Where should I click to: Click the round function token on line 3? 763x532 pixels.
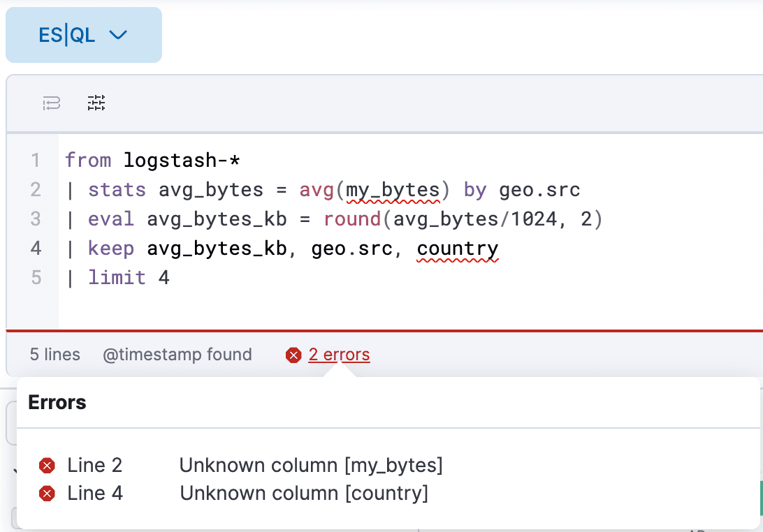point(352,219)
